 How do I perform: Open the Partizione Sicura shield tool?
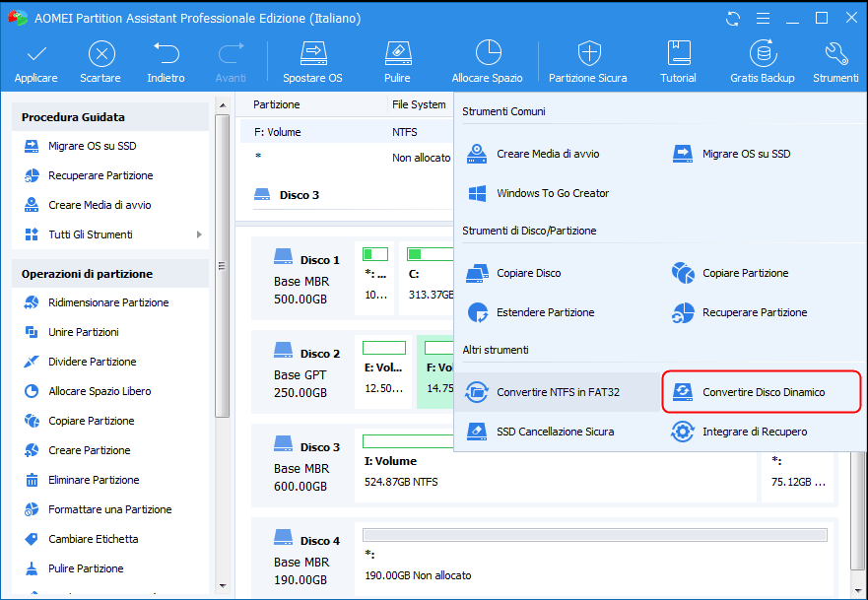click(588, 61)
